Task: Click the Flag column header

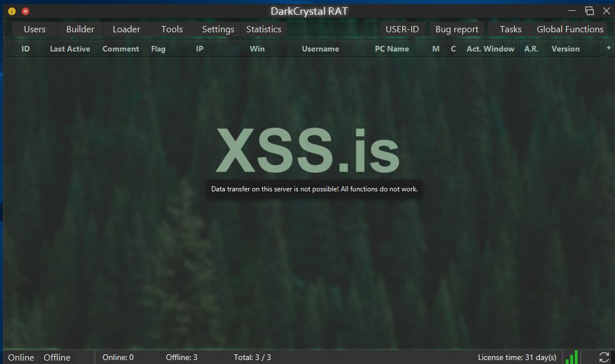Action: tap(158, 49)
